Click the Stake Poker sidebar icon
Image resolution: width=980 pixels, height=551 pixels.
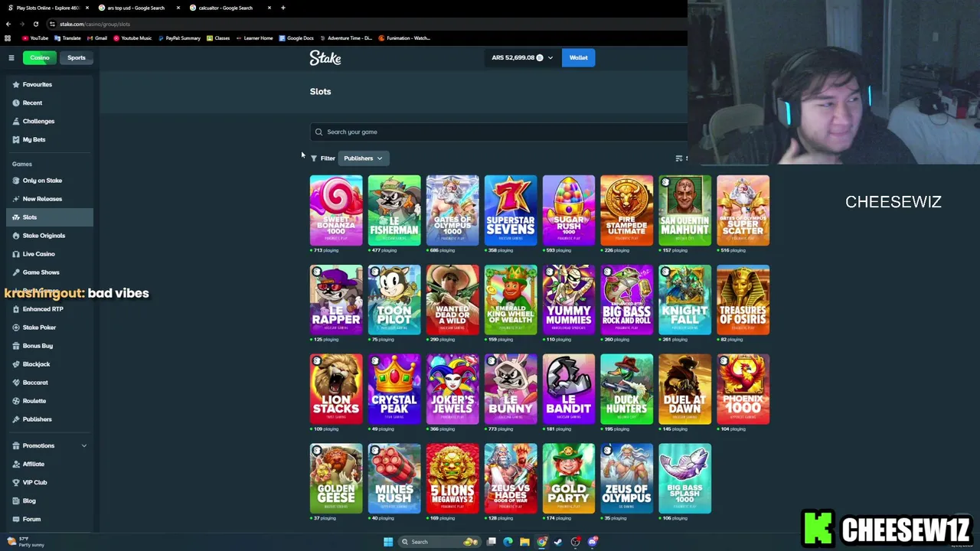(x=16, y=328)
